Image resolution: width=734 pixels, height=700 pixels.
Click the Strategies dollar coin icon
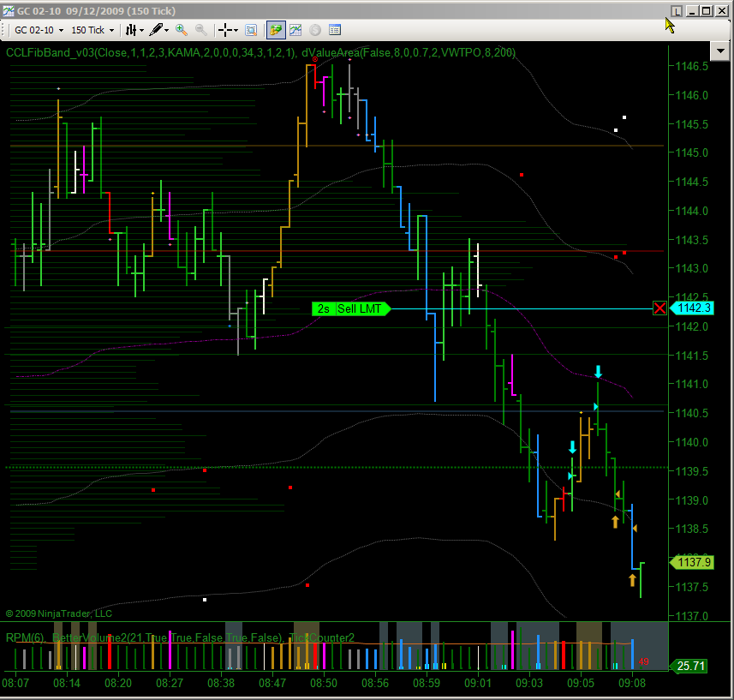pyautogui.click(x=315, y=31)
